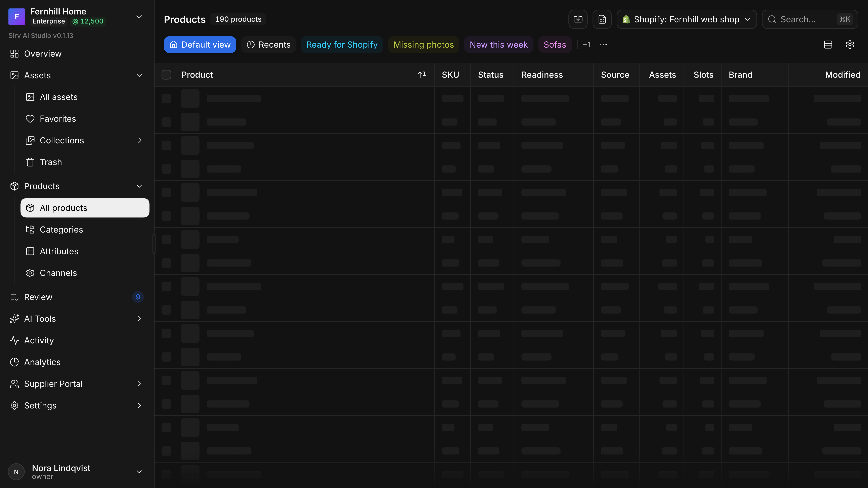Switch to the Sofas view
Screen dimensions: 868x488
[x=555, y=44]
